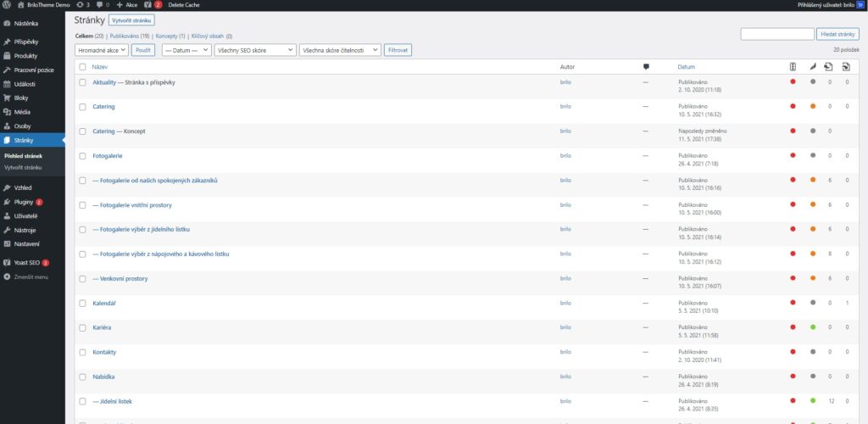
Task: Click the comments bubble icon in admin bar
Action: click(102, 5)
